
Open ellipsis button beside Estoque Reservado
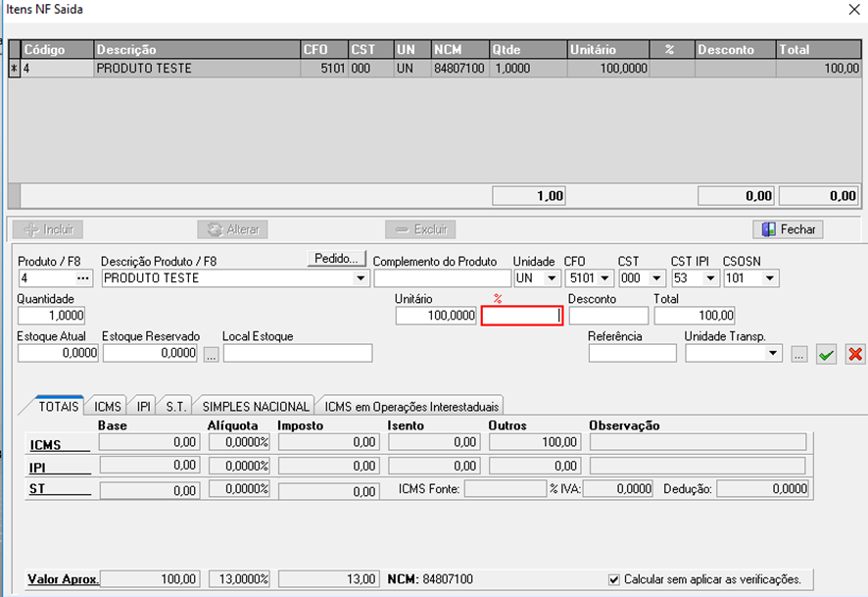pyautogui.click(x=211, y=355)
